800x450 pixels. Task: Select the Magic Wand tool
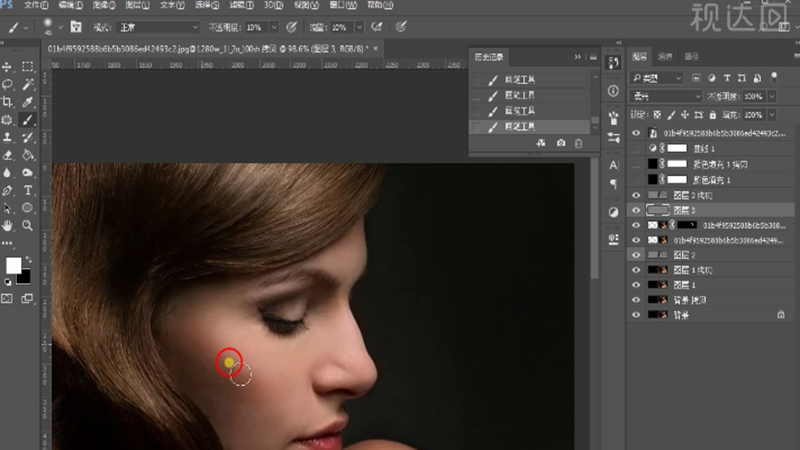28,84
